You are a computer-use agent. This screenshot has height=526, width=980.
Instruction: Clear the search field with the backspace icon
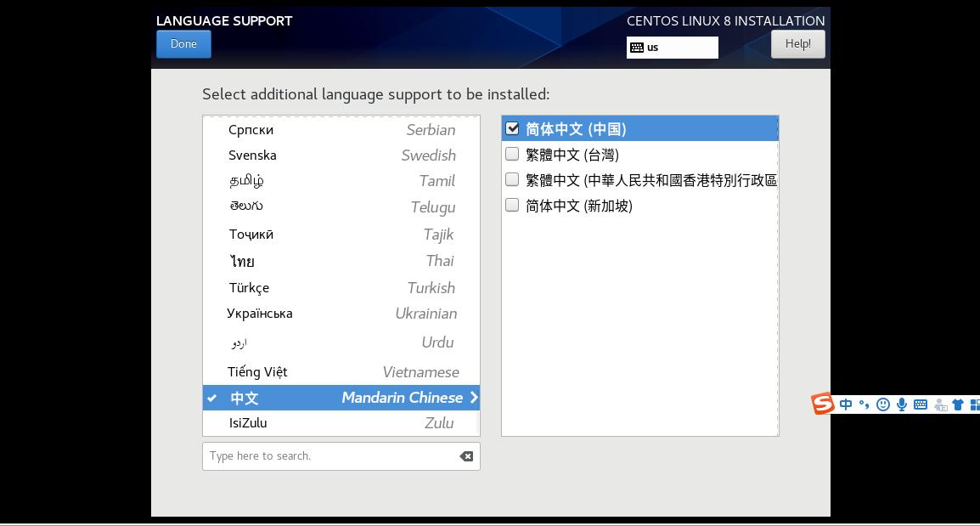point(465,456)
